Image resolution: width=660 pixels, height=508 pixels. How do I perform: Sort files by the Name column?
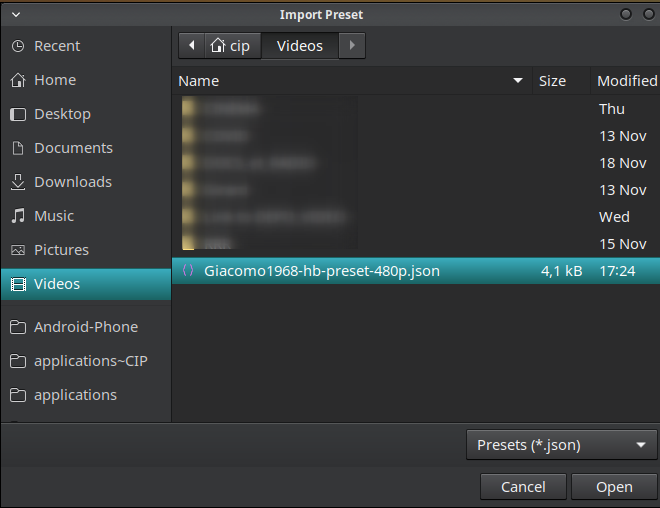point(352,81)
